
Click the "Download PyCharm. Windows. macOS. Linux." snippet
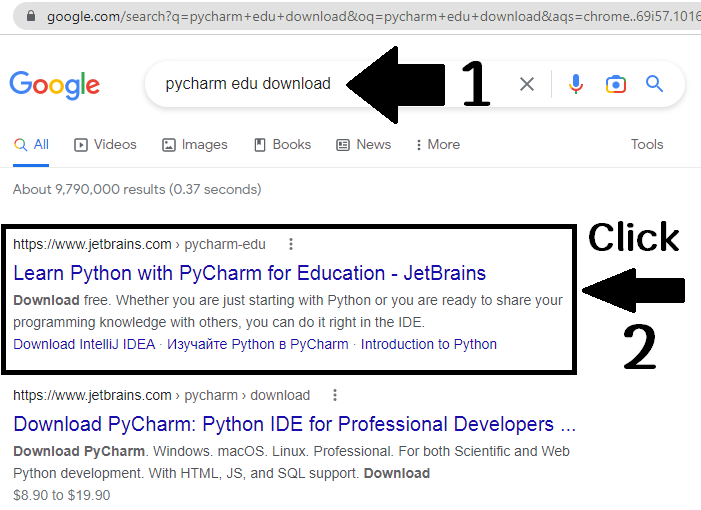click(x=291, y=462)
